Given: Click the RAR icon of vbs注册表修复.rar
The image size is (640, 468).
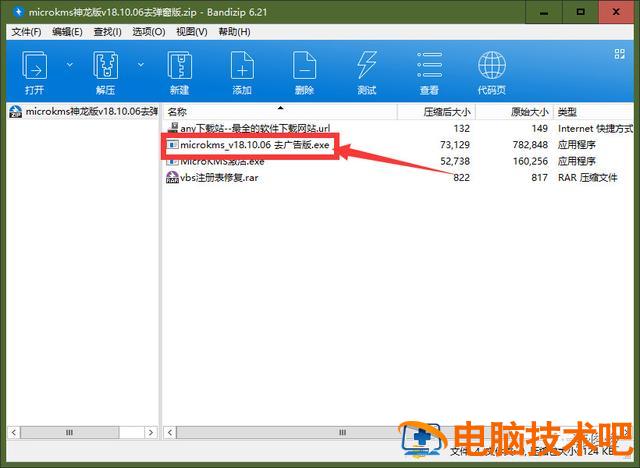Looking at the screenshot, I should [172, 177].
